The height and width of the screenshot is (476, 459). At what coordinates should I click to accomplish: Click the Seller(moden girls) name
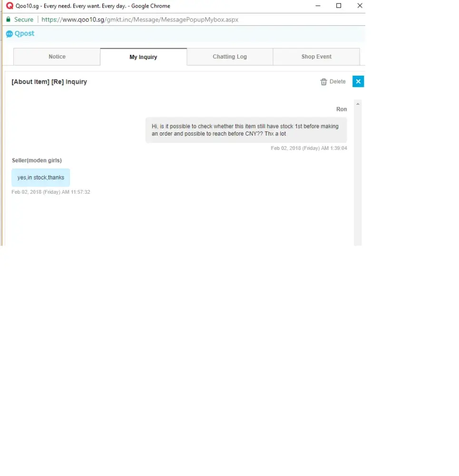pos(37,160)
